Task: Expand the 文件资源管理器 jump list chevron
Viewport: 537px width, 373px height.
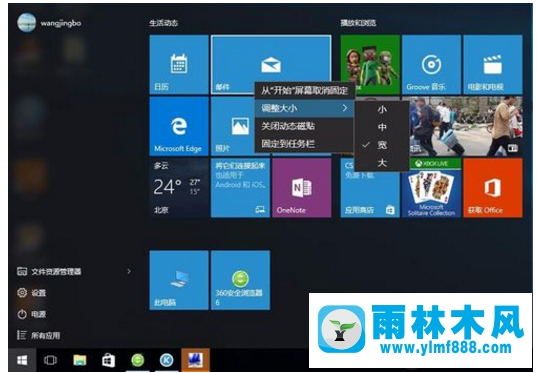Action: tap(129, 272)
